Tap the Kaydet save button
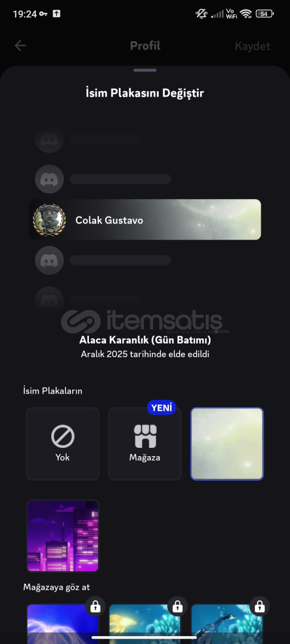290x644 pixels. point(252,46)
